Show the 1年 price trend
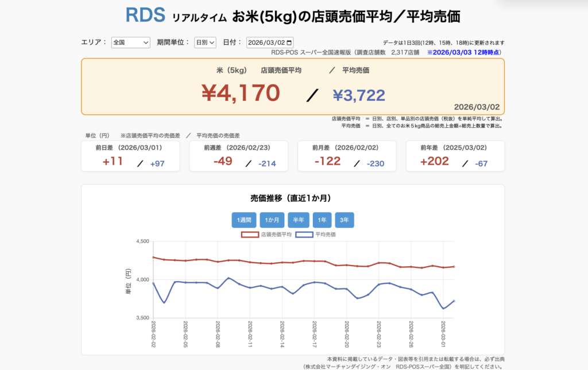Image resolution: width=588 pixels, height=370 pixels. pyautogui.click(x=322, y=220)
